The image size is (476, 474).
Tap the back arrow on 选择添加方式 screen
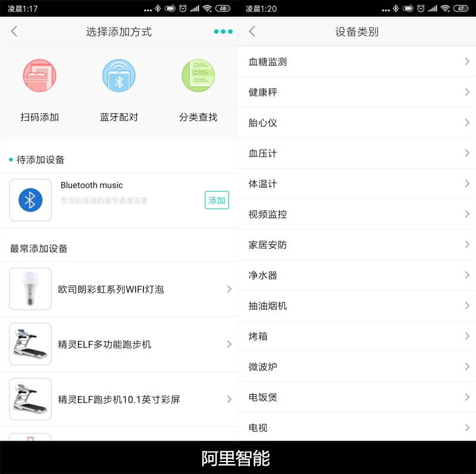(x=13, y=31)
